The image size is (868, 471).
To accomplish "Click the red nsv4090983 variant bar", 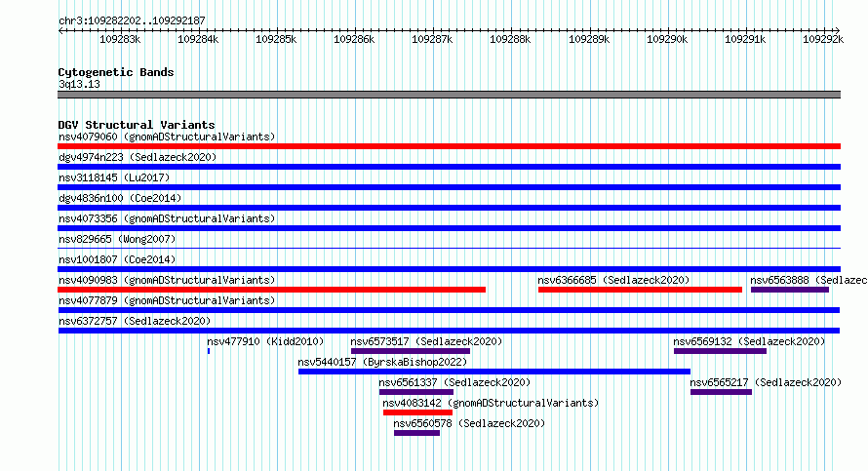I will 272,290.
